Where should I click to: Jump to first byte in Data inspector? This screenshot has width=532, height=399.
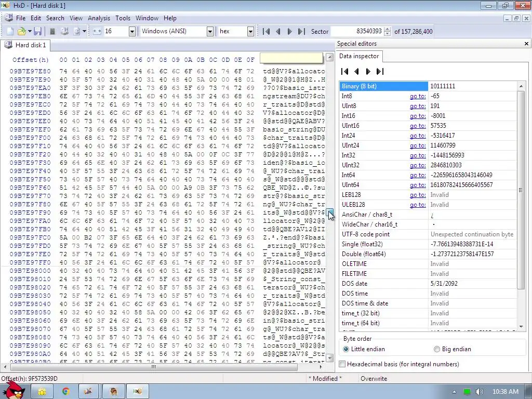pos(345,72)
